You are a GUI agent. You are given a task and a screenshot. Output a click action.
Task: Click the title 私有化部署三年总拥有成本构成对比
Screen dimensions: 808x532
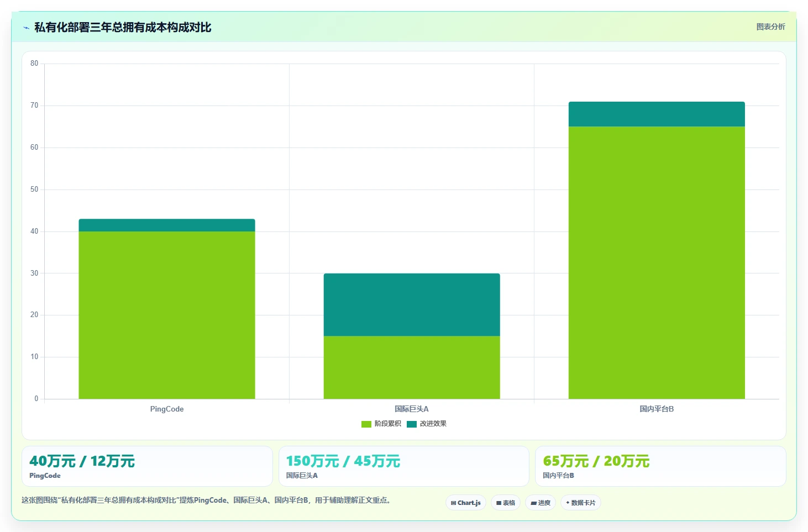(123, 28)
